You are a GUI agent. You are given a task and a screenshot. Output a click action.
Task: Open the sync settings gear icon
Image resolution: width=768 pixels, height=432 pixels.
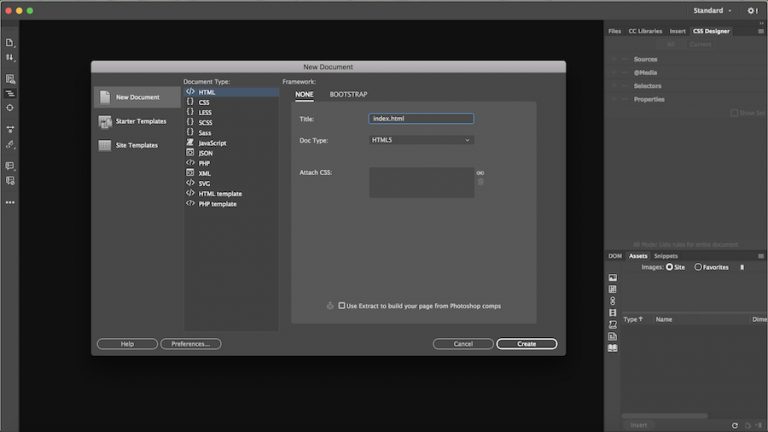pos(752,10)
